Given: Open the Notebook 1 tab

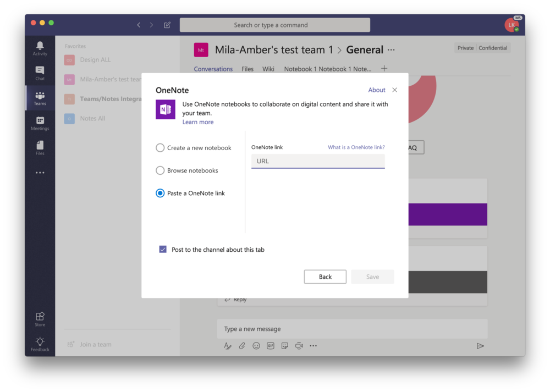Looking at the screenshot, I should pyautogui.click(x=328, y=69).
